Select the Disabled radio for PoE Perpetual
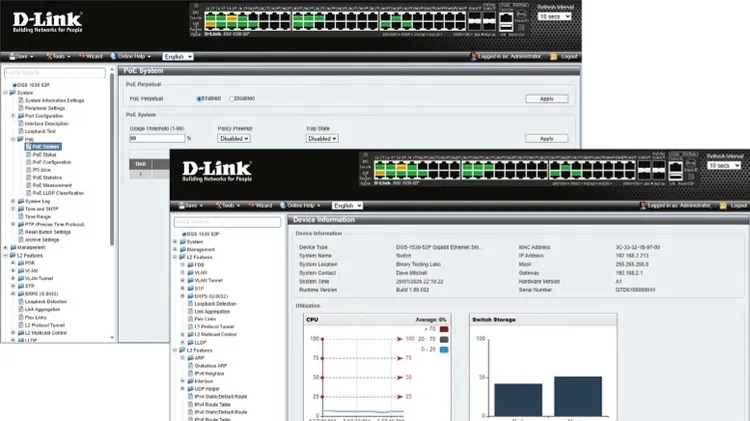The height and width of the screenshot is (421, 750). pyautogui.click(x=233, y=99)
